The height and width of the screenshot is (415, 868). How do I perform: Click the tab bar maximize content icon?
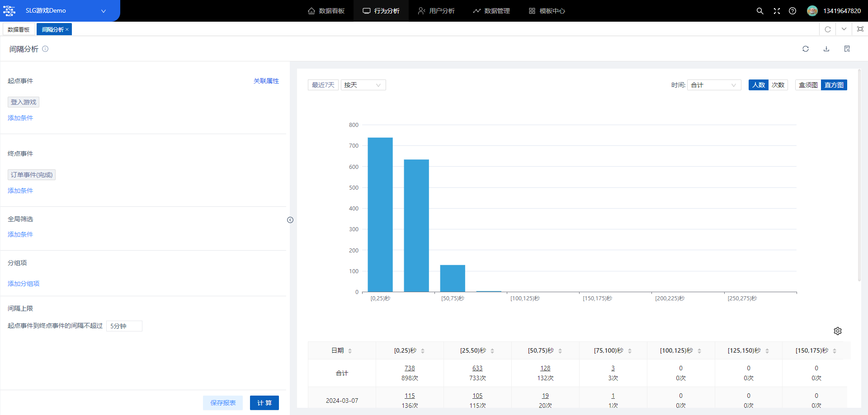[860, 29]
